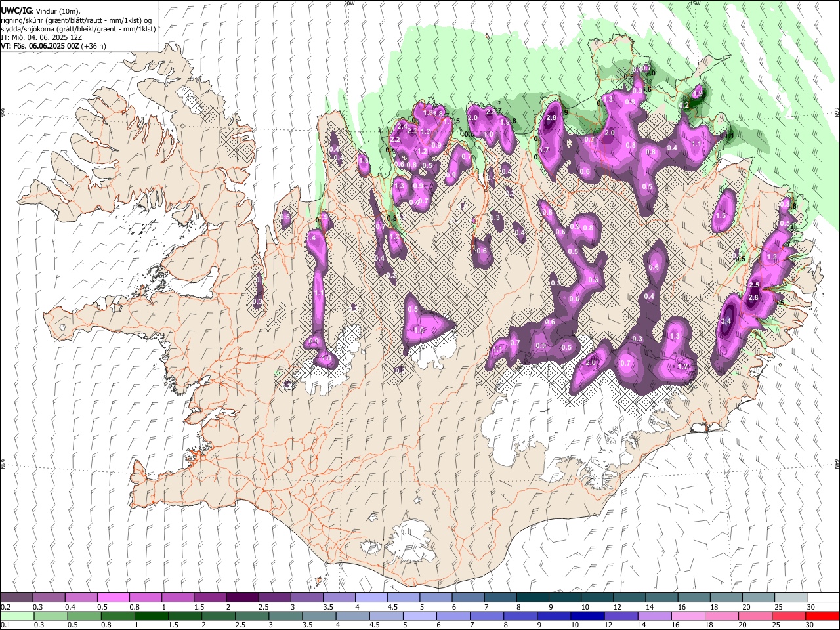The image size is (840, 630).
Task: Click the 15W longitude label
Action: 695,3
